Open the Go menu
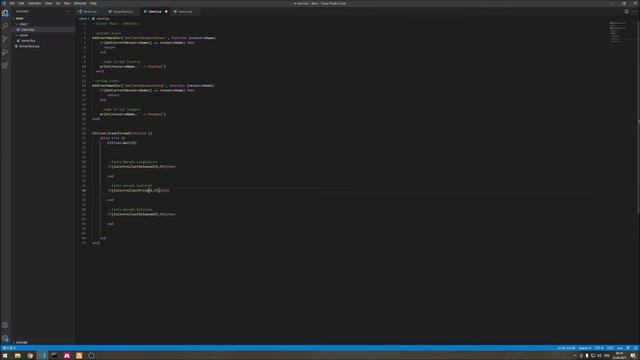The width and height of the screenshot is (640, 360). [x=58, y=3]
